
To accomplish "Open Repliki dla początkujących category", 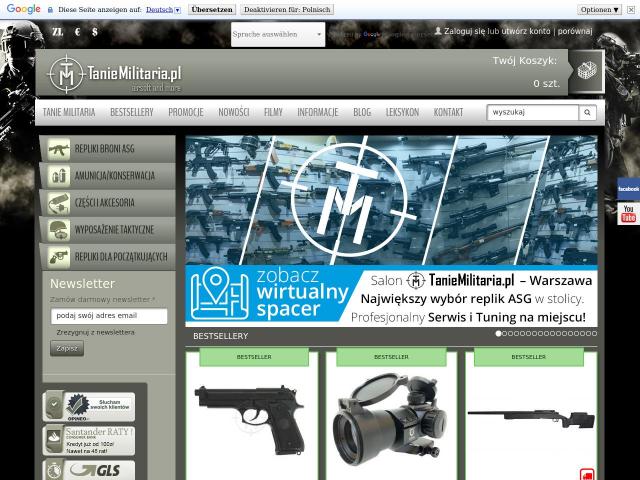I will click(108, 257).
